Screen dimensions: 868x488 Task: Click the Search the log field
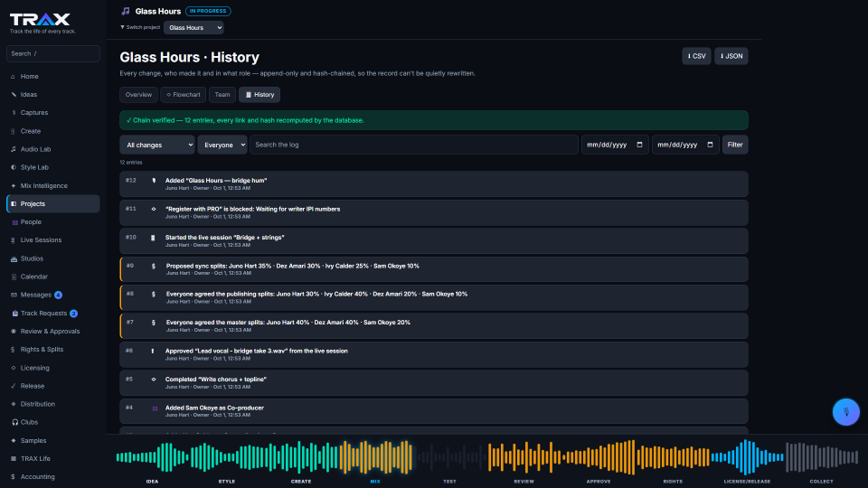click(413, 145)
